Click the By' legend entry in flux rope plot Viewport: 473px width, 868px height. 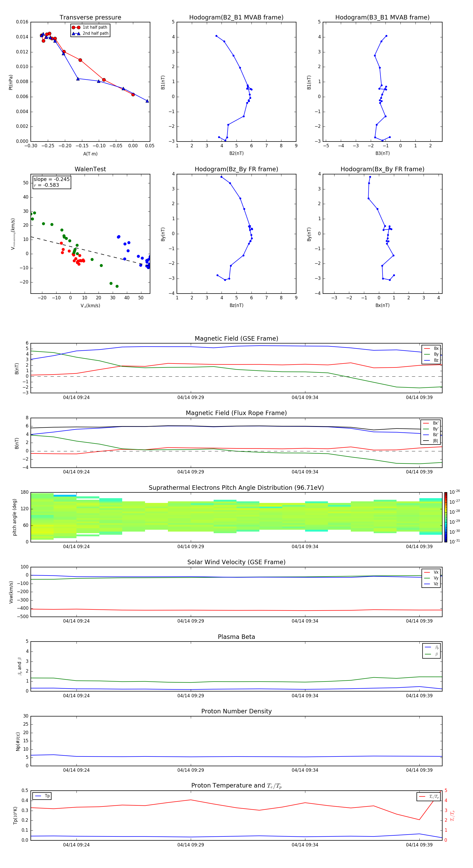431,429
